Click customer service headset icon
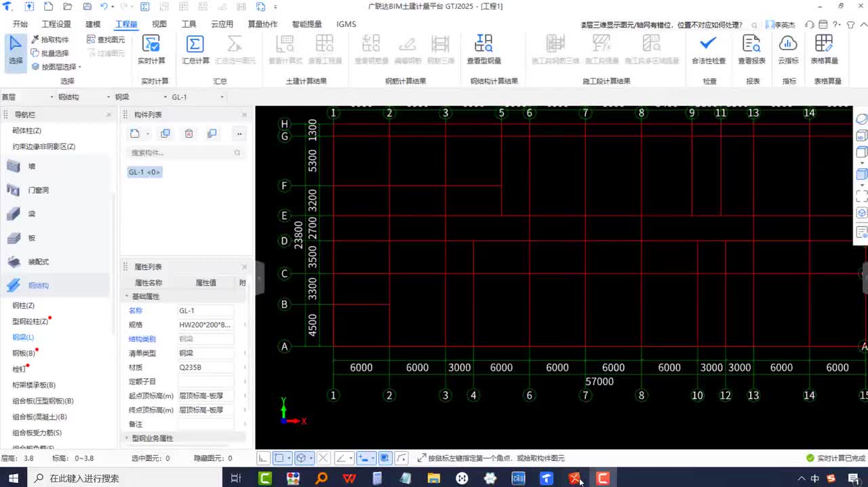The height and width of the screenshot is (487, 868). click(809, 24)
